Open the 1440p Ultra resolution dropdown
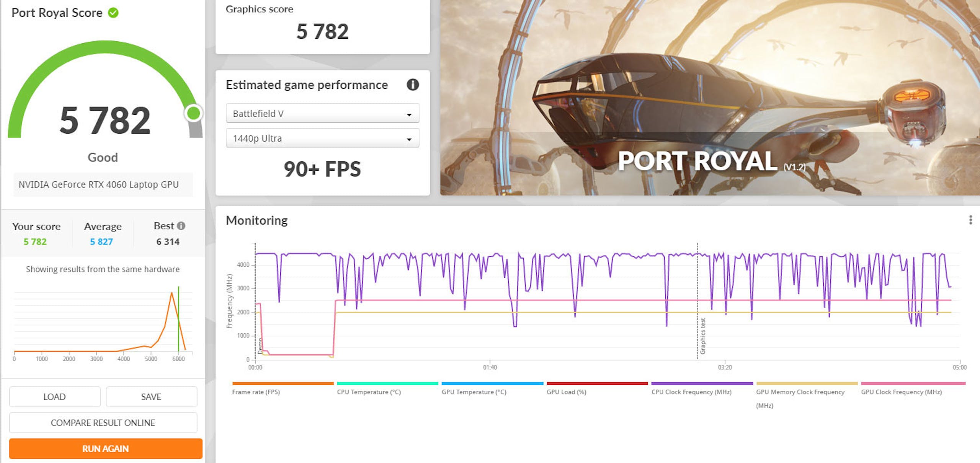This screenshot has width=980, height=463. (322, 138)
